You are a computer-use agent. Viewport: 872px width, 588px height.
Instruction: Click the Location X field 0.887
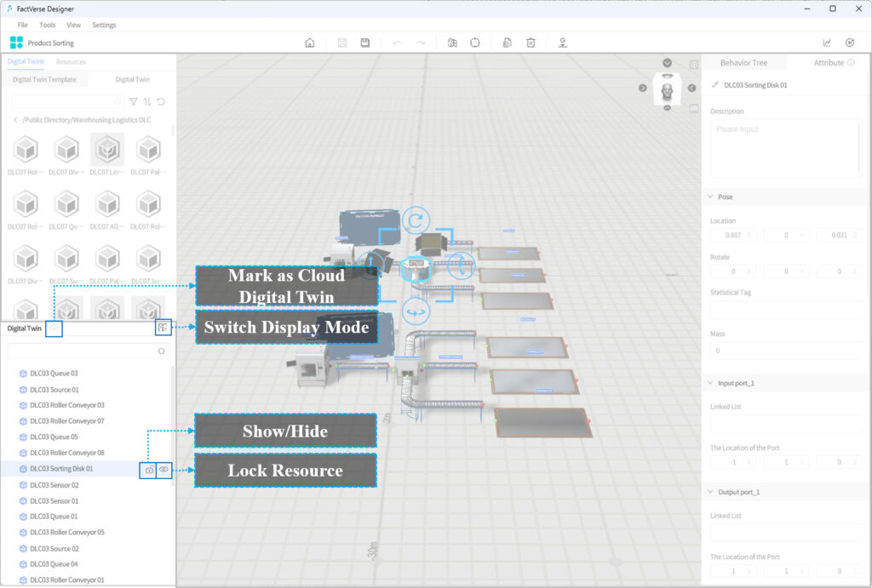[732, 235]
